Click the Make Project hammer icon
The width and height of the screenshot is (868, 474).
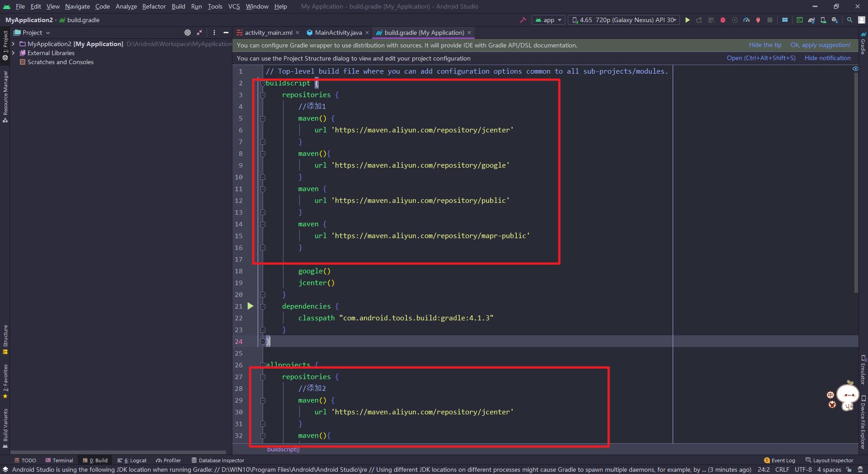523,20
